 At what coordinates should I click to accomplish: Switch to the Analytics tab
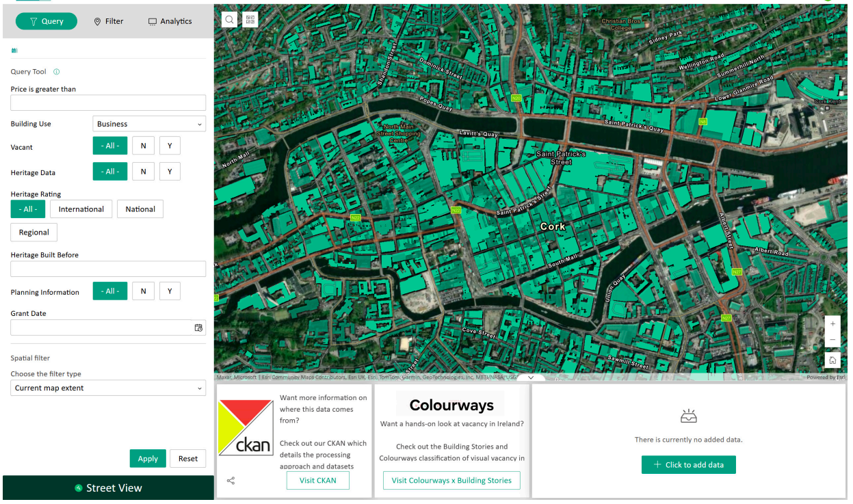pos(169,21)
